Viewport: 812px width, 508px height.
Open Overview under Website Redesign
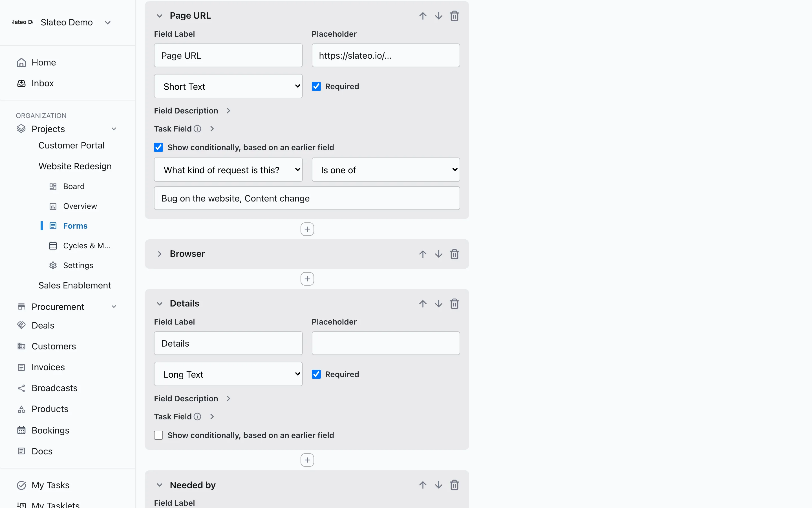[x=80, y=206]
